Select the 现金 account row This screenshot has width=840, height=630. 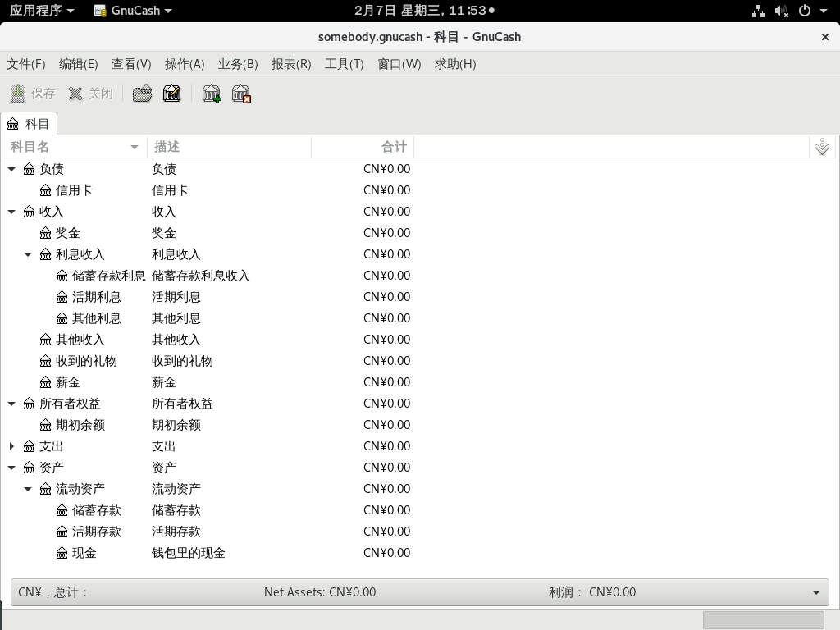84,553
